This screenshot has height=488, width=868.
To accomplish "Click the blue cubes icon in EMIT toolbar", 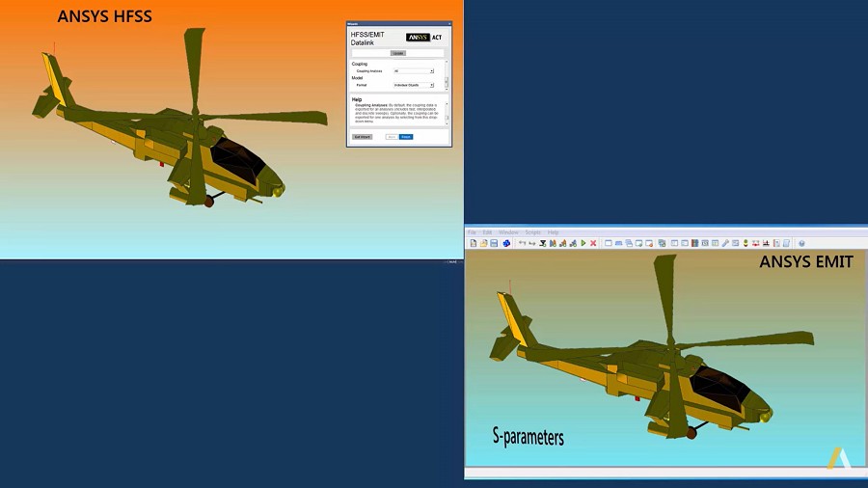I will tap(506, 243).
